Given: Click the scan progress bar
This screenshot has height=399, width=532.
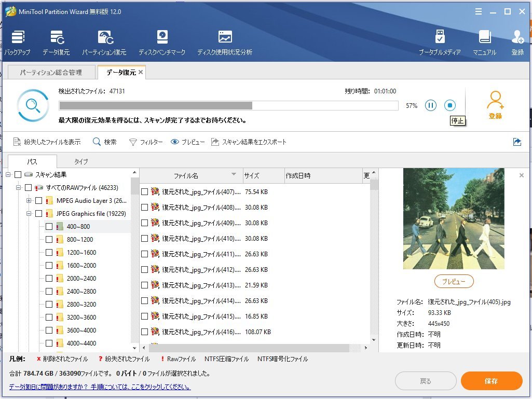Looking at the screenshot, I should click(228, 105).
